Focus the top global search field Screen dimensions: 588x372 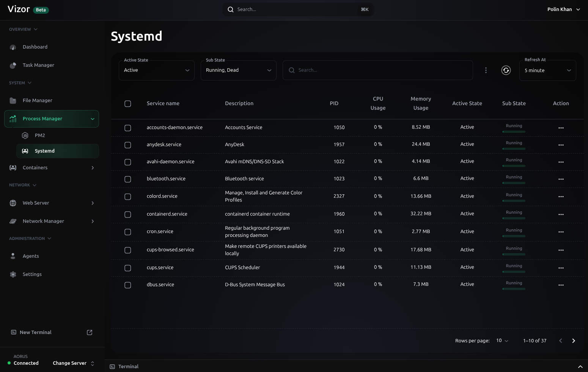coord(298,9)
